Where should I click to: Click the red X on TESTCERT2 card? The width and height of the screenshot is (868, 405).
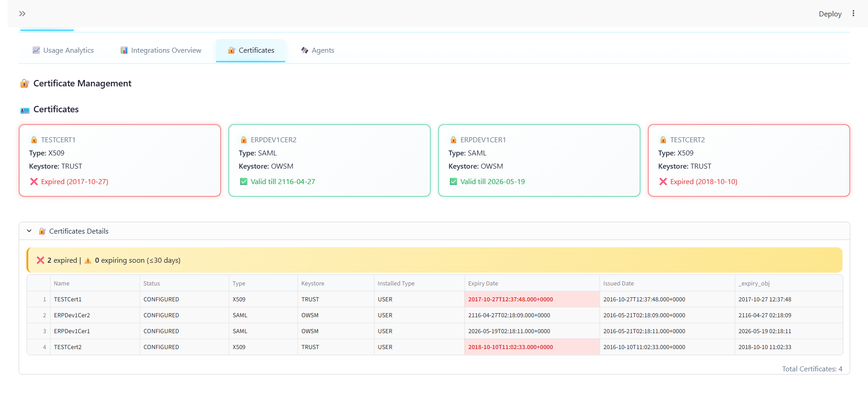pos(663,182)
